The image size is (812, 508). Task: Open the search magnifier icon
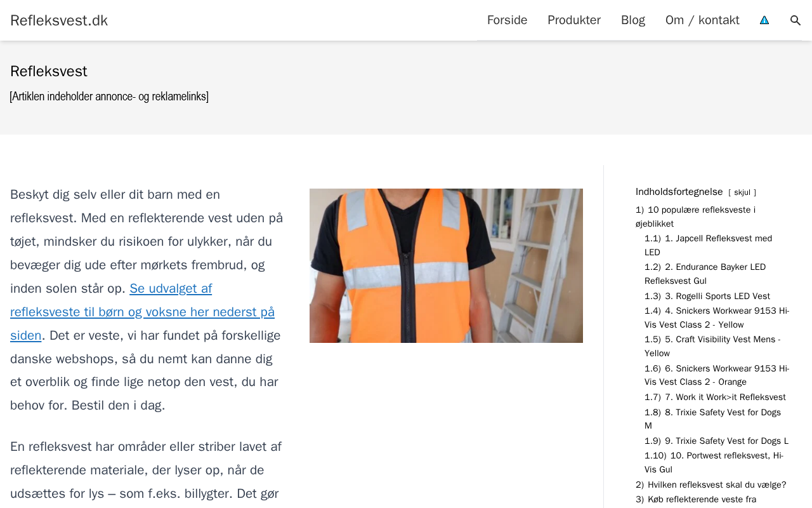[796, 20]
